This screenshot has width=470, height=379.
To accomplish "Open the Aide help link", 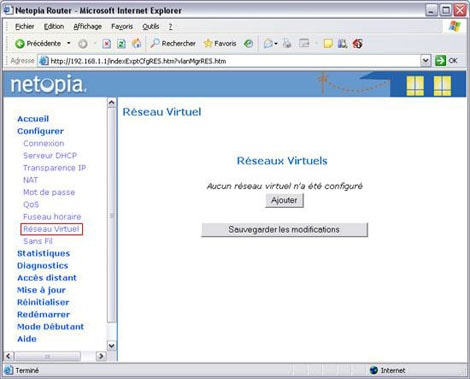I will 27,339.
